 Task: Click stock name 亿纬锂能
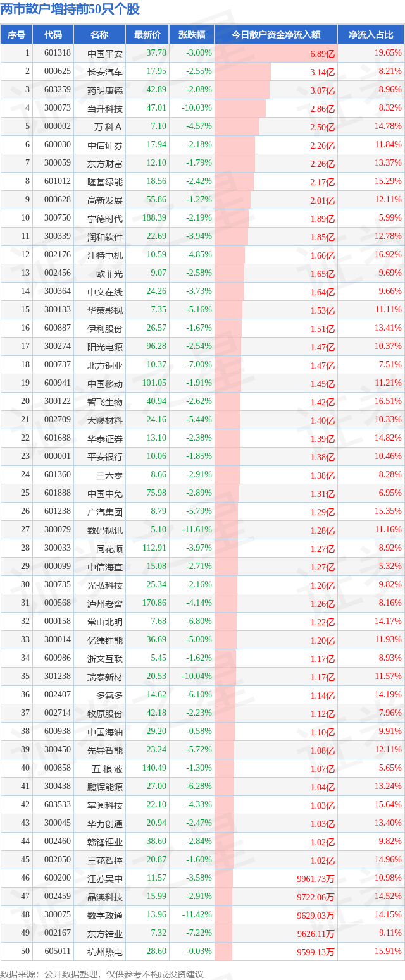(x=105, y=640)
